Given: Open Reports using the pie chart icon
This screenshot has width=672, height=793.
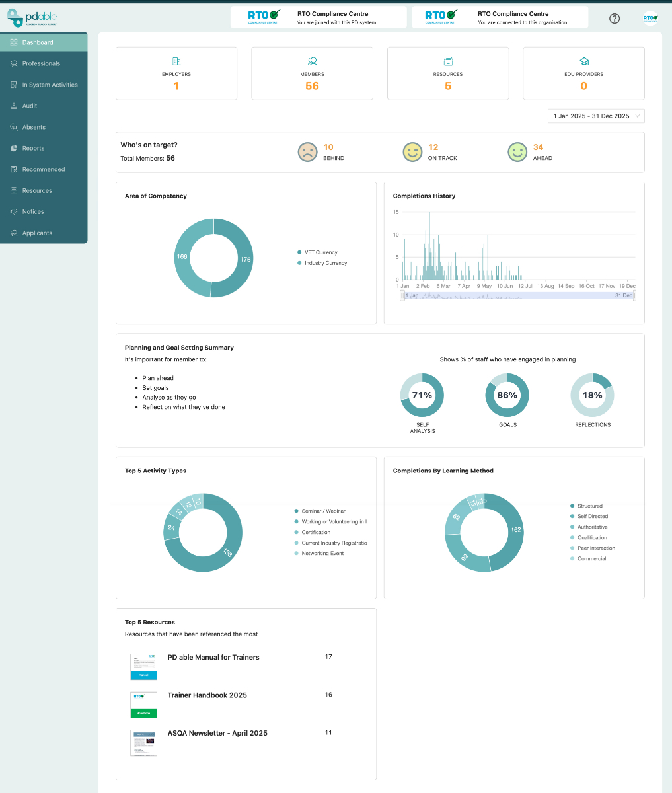Looking at the screenshot, I should pos(13,148).
